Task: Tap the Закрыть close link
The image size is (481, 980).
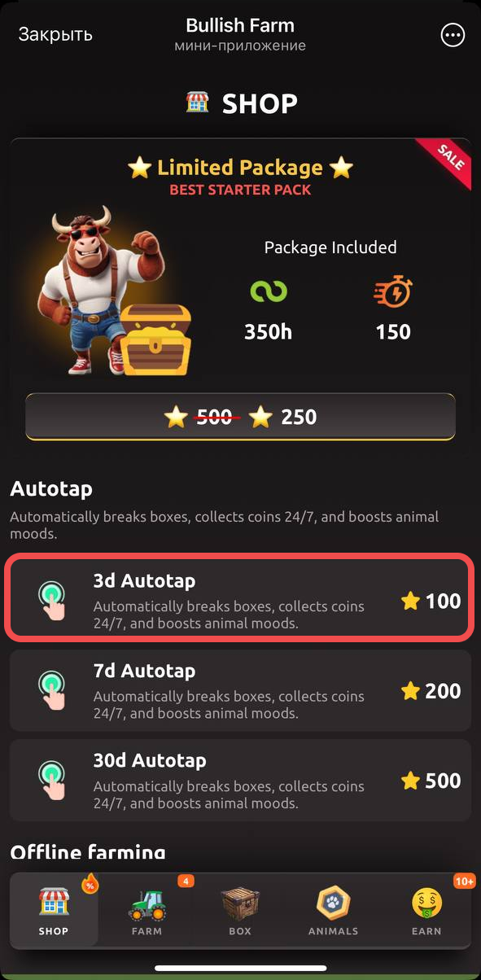Action: 55,34
